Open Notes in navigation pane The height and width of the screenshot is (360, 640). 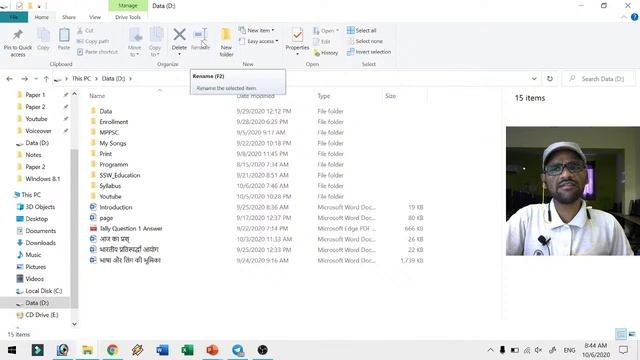[x=33, y=155]
